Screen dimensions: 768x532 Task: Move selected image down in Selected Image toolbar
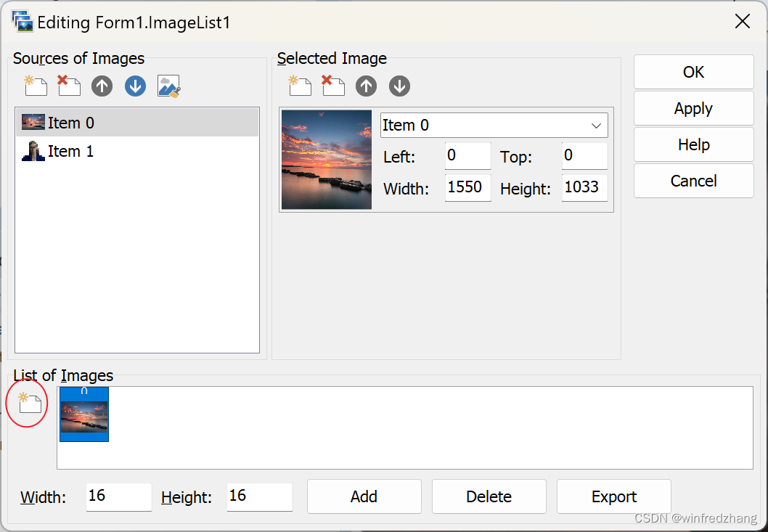pos(399,86)
